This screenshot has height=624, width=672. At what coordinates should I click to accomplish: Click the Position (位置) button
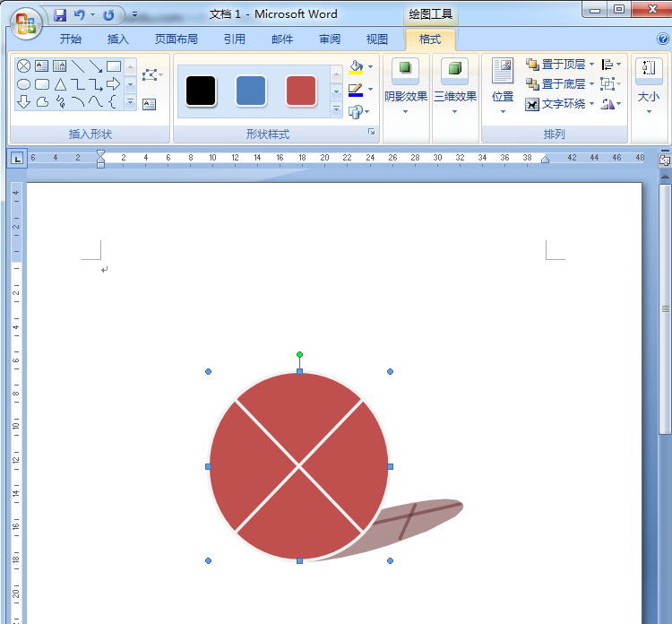503,87
